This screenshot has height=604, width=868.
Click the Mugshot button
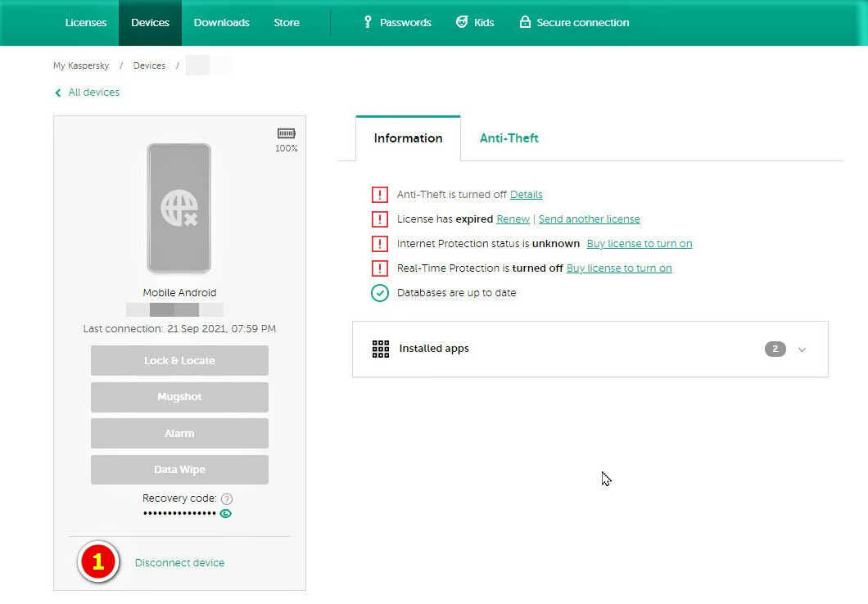point(179,397)
